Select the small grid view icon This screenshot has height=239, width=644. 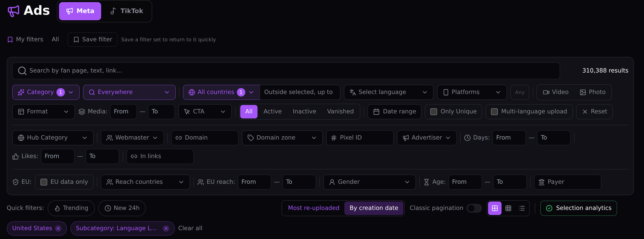(508, 208)
